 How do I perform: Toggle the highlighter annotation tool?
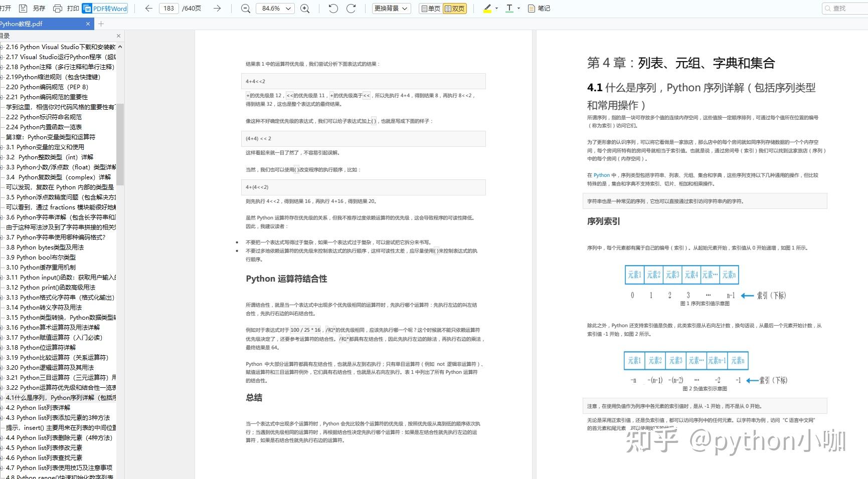pos(486,9)
